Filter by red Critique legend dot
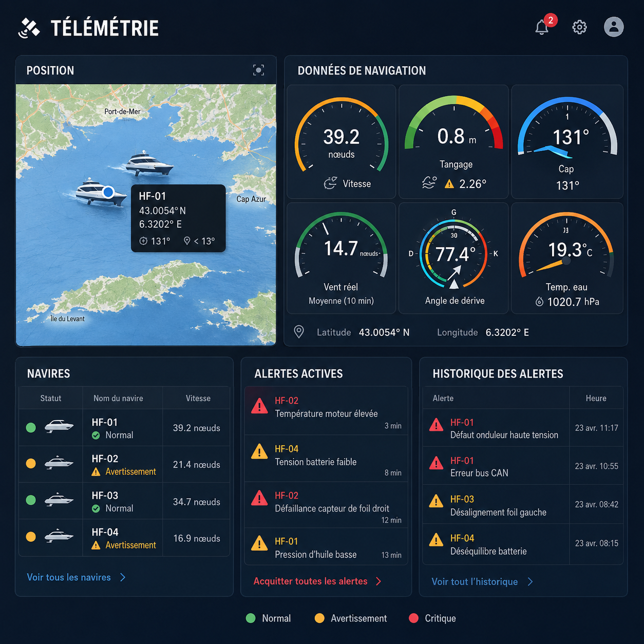Image resolution: width=644 pixels, height=644 pixels. [413, 618]
